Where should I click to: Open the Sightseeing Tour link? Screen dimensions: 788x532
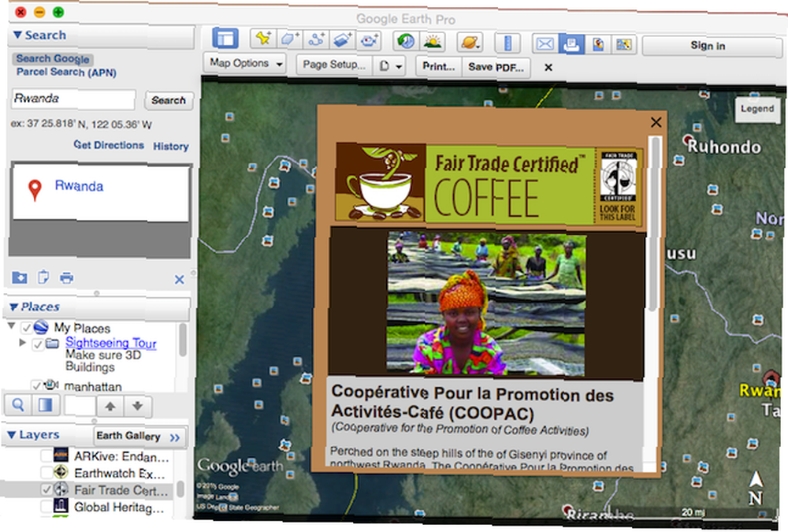(x=110, y=343)
